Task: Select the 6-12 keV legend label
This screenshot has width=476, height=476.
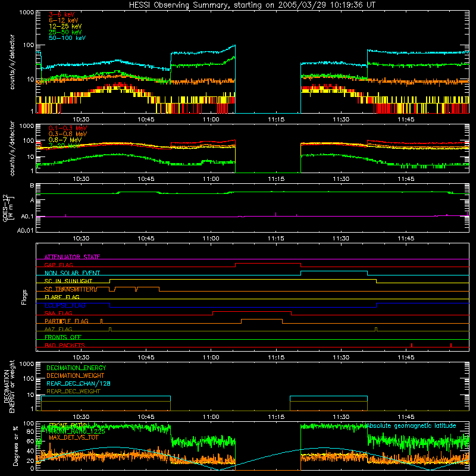Action: [x=64, y=20]
